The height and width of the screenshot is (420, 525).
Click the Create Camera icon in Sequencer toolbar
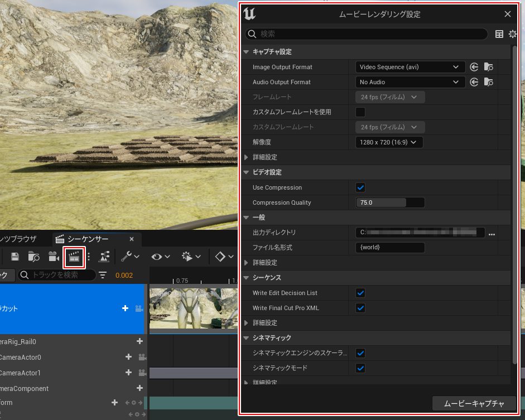pos(54,257)
